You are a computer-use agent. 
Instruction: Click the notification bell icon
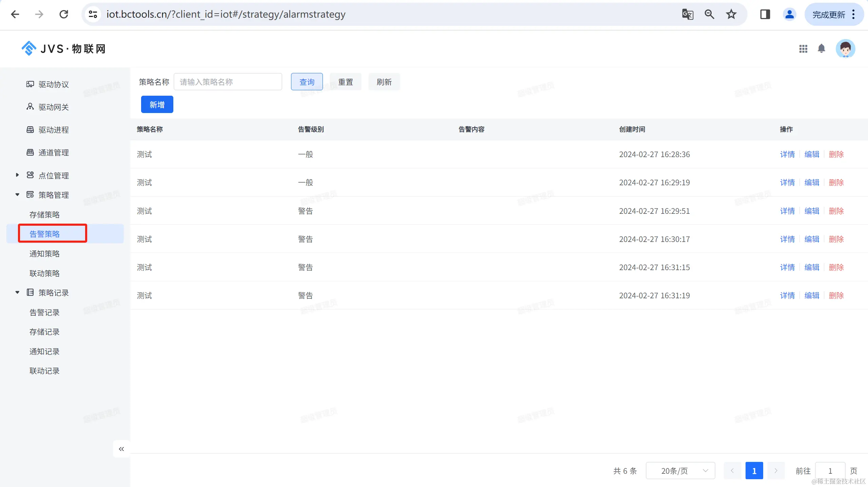(821, 49)
